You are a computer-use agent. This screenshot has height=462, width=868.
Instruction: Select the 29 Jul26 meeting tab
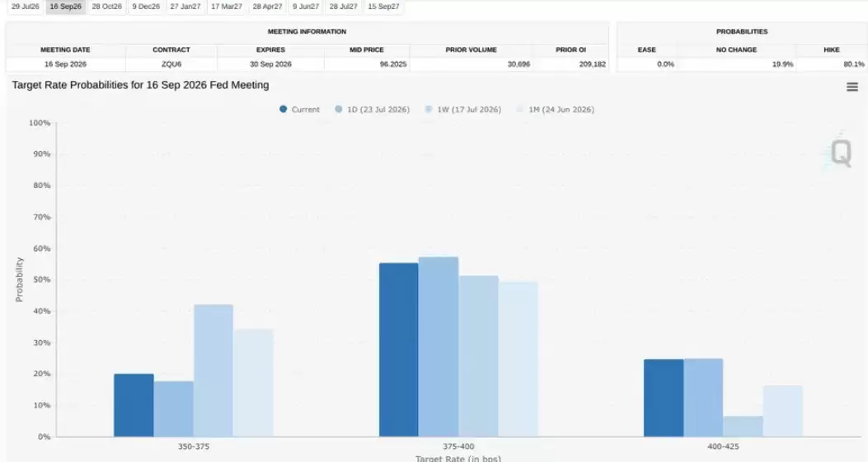tap(26, 7)
